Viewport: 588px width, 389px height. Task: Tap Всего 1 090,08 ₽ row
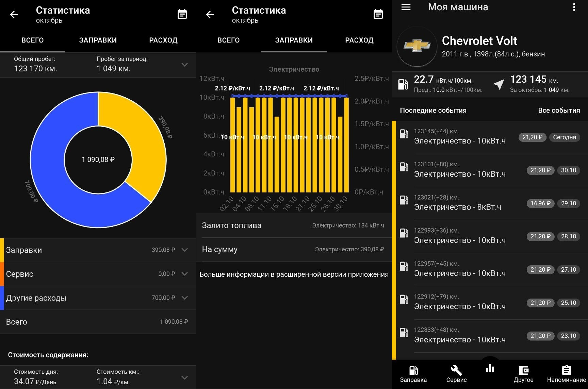98,322
